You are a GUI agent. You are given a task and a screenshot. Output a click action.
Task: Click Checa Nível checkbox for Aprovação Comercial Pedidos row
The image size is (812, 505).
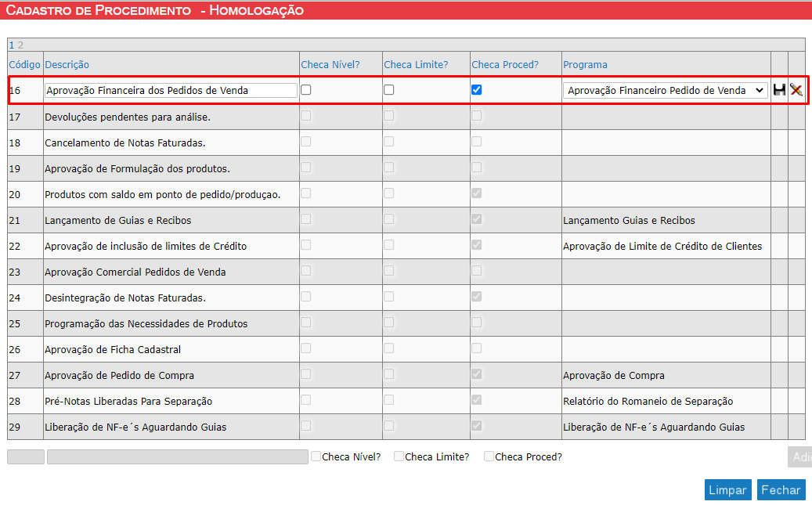[306, 271]
